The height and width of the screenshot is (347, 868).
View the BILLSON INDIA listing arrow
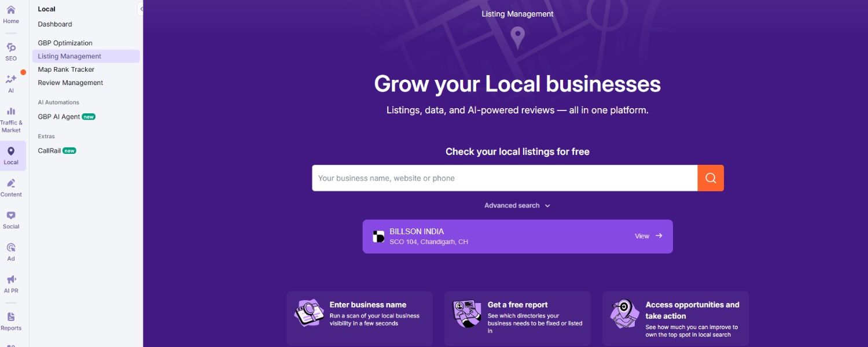659,236
